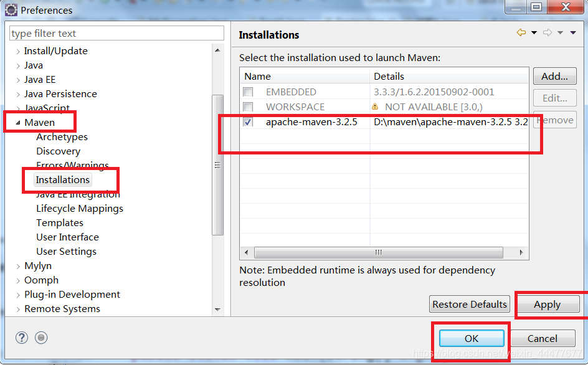Expand the Java Persistence tree node
Image resolution: width=588 pixels, height=365 pixels.
click(18, 94)
